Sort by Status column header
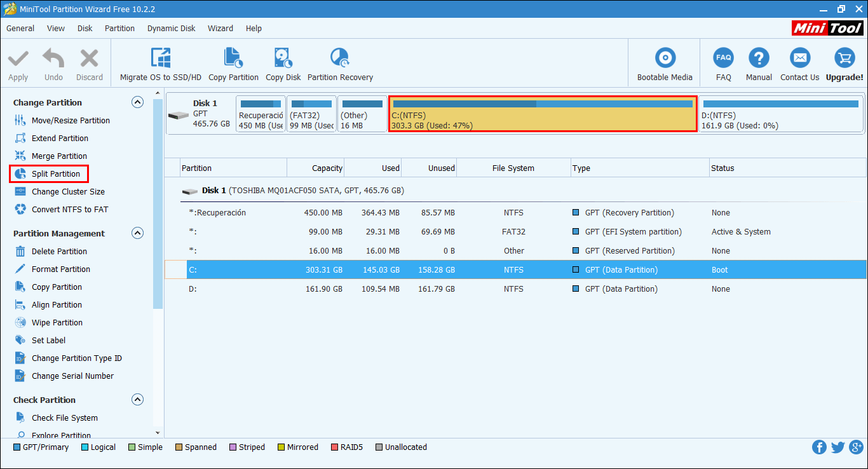This screenshot has width=868, height=469. pyautogui.click(x=788, y=168)
